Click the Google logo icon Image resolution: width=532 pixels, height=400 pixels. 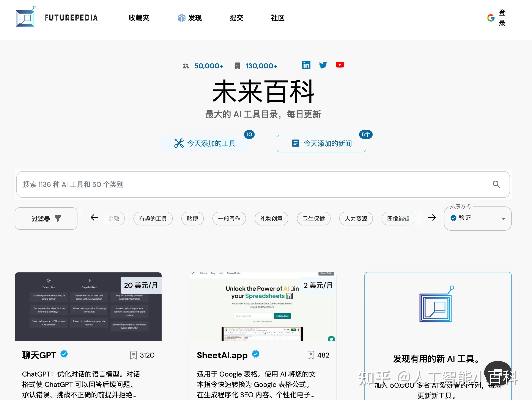(491, 18)
